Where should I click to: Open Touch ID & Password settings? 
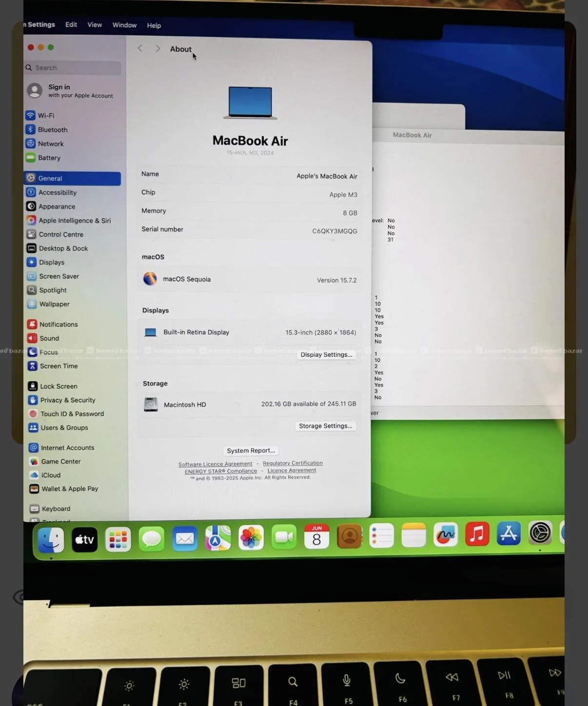(x=66, y=414)
